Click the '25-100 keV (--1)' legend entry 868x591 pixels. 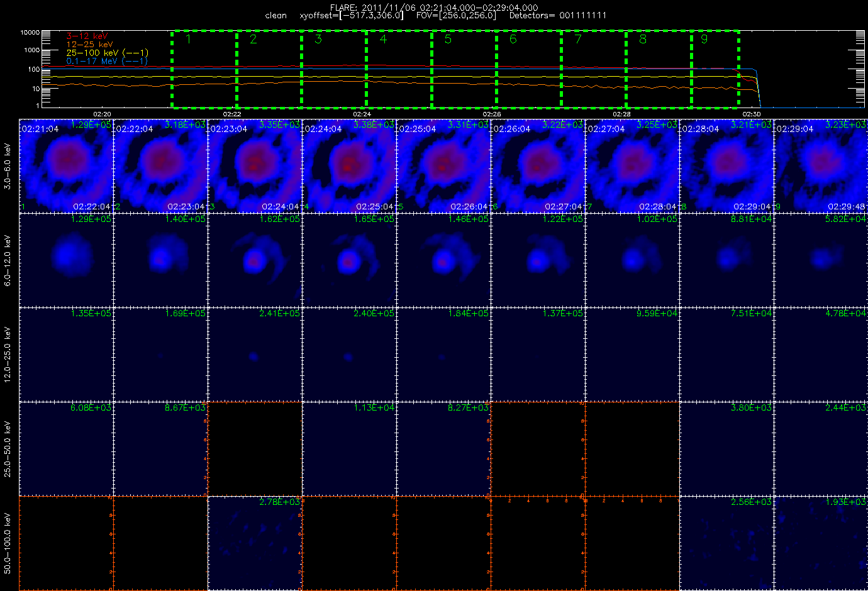107,53
